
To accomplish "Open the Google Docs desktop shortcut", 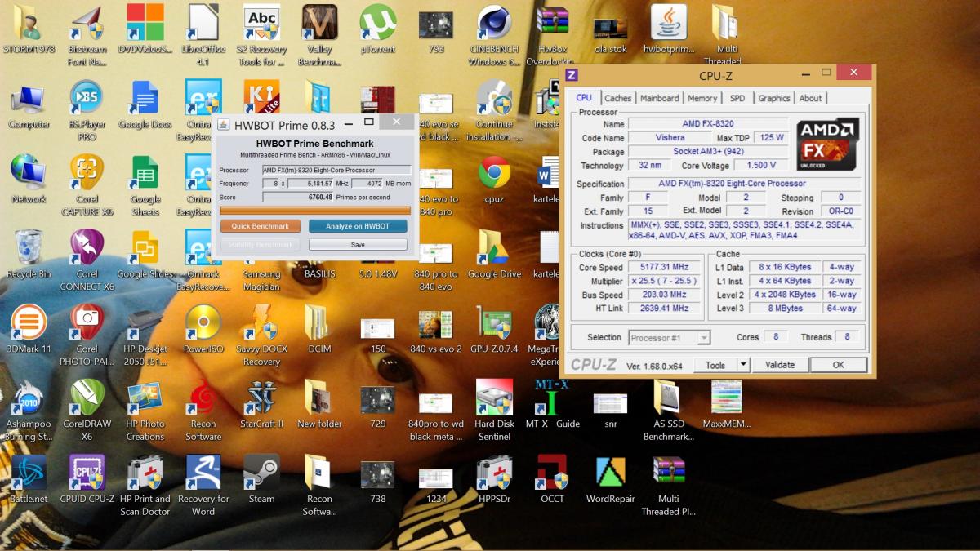I will 145,105.
